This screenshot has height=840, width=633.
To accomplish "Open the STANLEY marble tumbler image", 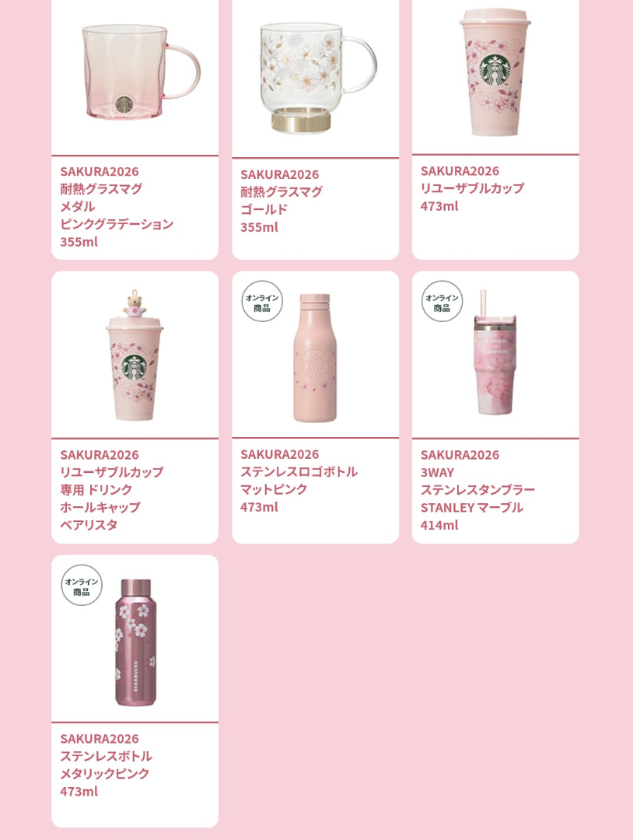I will pos(495,352).
